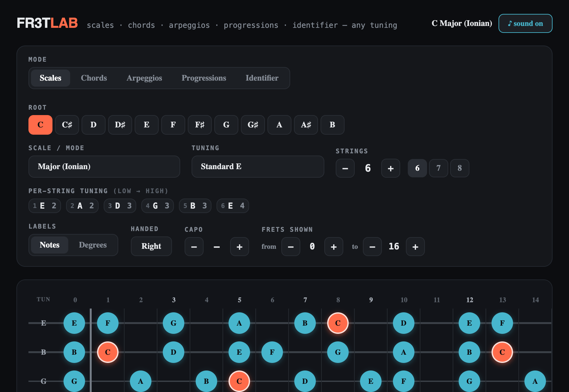Click root C at fret 8, E string
The width and height of the screenshot is (569, 392).
point(338,323)
